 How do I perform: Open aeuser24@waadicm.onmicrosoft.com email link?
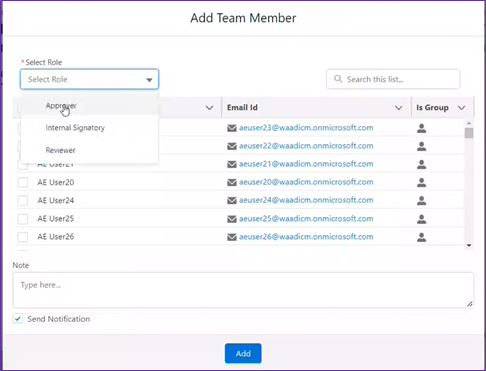point(306,200)
